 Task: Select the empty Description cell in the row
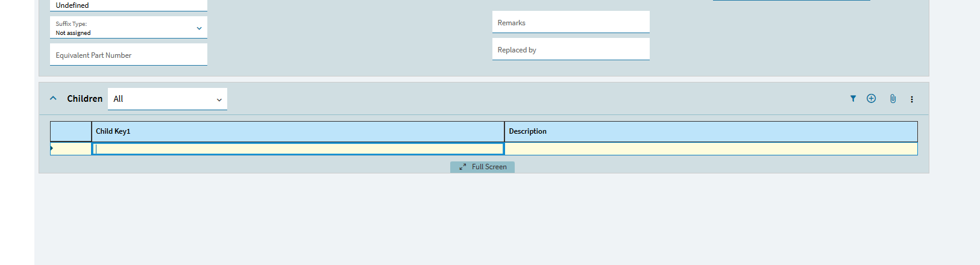pos(711,149)
